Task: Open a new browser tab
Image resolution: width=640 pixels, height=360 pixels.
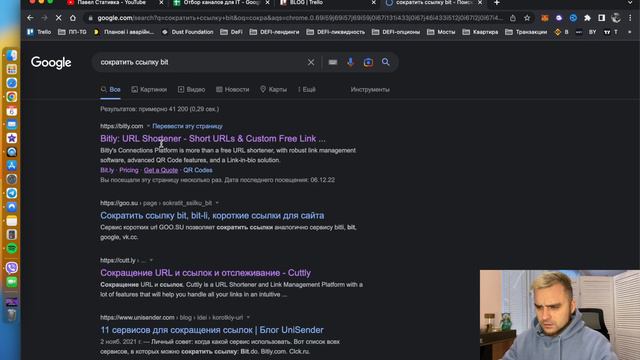Action: click(497, 3)
